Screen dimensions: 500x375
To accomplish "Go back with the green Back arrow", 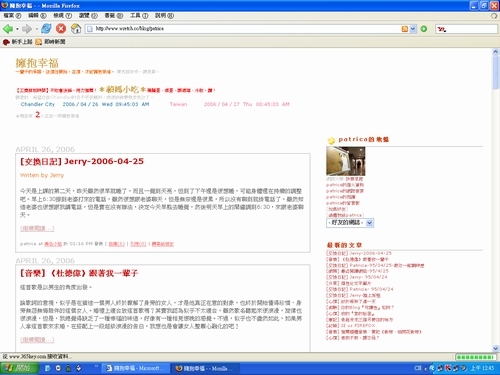I will 7,29.
